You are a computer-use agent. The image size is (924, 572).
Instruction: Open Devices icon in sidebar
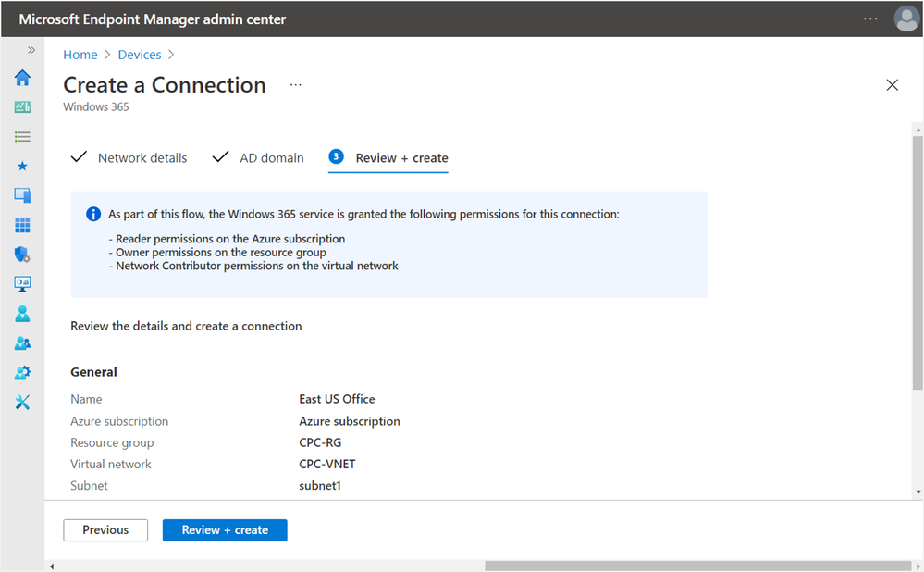coord(22,195)
